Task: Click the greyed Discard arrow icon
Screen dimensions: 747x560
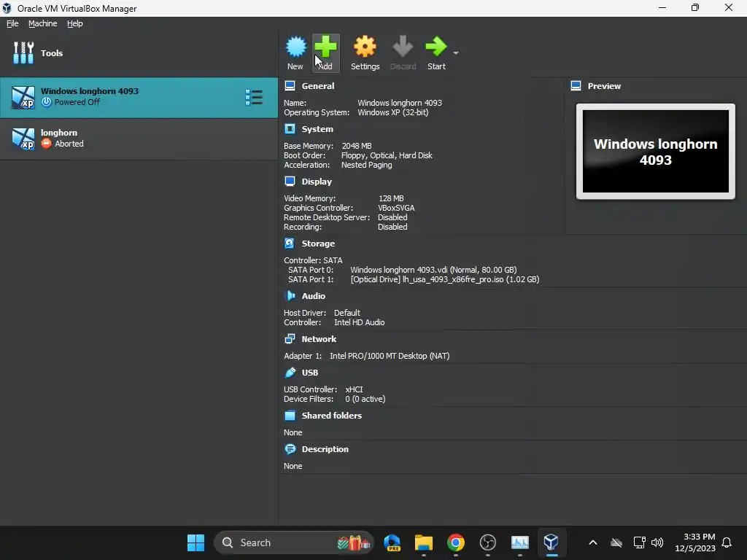Action: [403, 47]
